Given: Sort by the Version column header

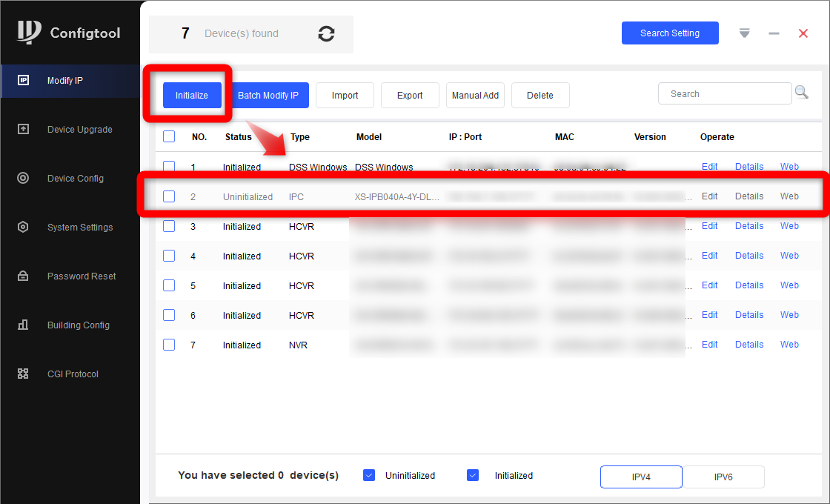Looking at the screenshot, I should 650,136.
